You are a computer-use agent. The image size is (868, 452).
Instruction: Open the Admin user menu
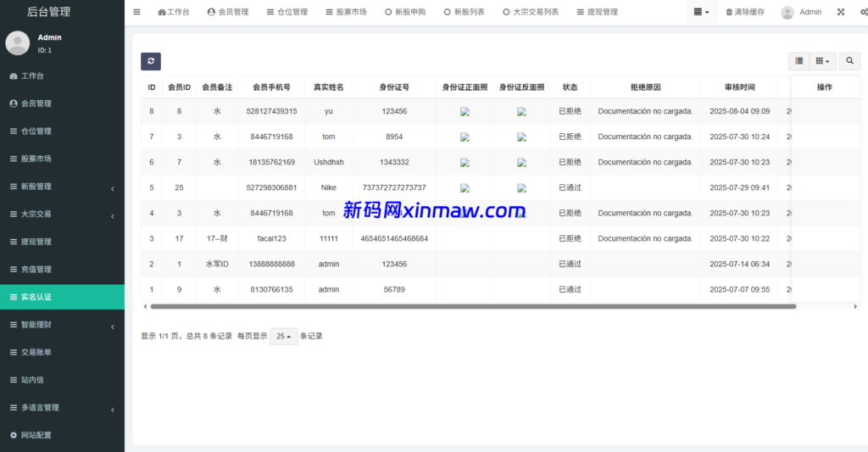point(801,12)
